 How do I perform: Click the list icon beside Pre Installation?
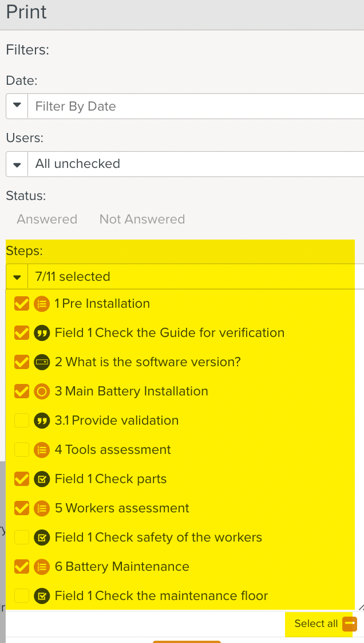[x=41, y=304]
